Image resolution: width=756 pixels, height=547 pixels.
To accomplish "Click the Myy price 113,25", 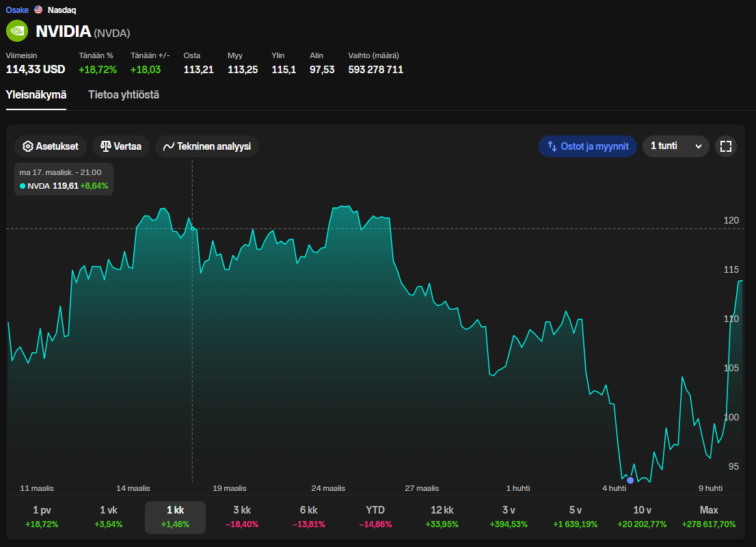I will pos(243,70).
